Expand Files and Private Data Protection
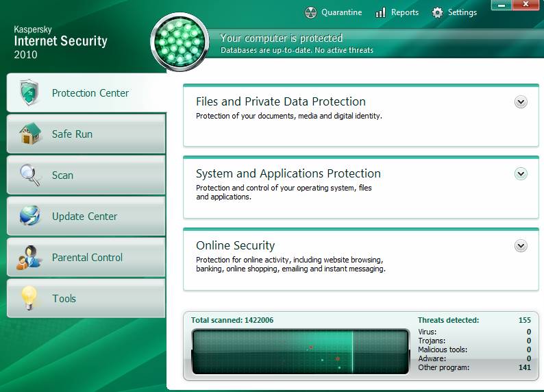 pyautogui.click(x=521, y=102)
